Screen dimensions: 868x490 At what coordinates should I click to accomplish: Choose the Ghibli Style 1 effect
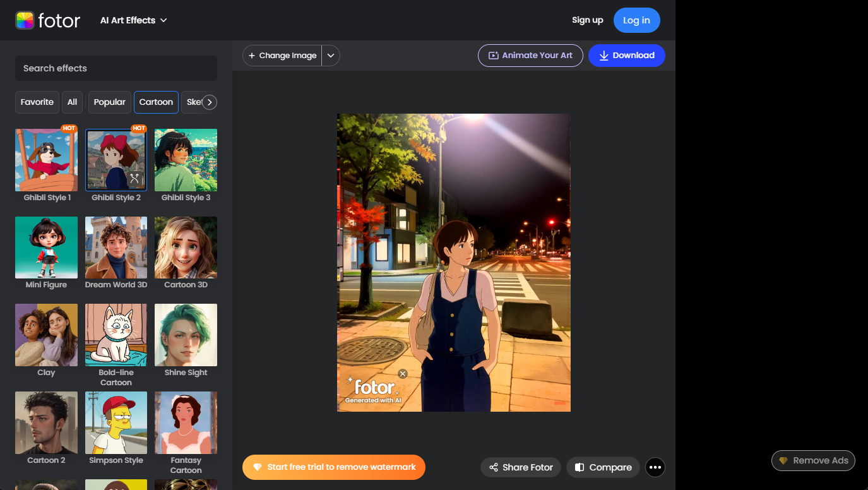click(47, 160)
